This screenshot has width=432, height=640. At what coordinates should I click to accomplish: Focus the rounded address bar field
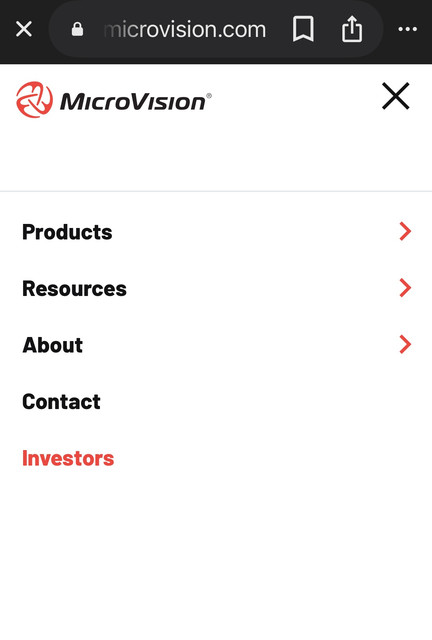click(x=216, y=29)
